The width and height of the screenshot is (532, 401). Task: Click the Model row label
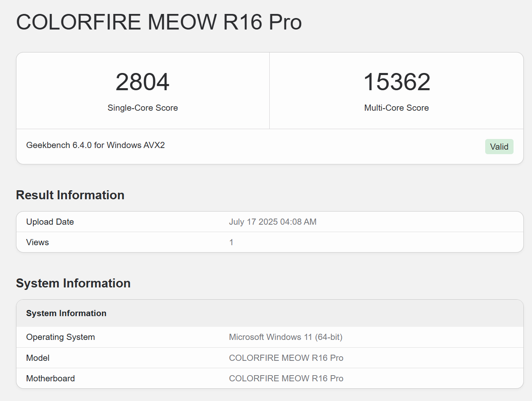38,358
